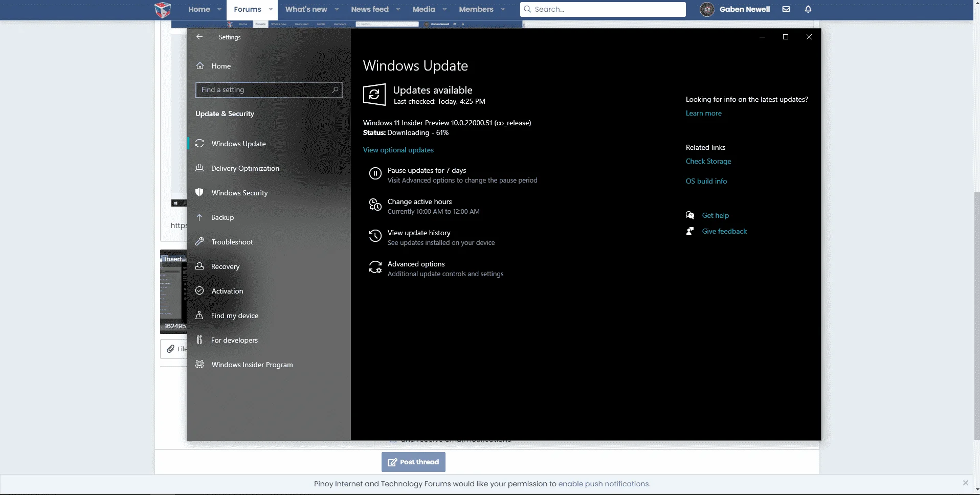Click the search magnifier in Find a setting
This screenshot has height=495, width=980.
[335, 89]
